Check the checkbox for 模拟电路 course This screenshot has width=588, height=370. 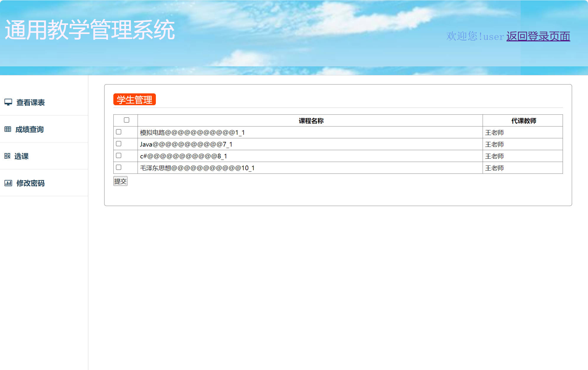[119, 132]
